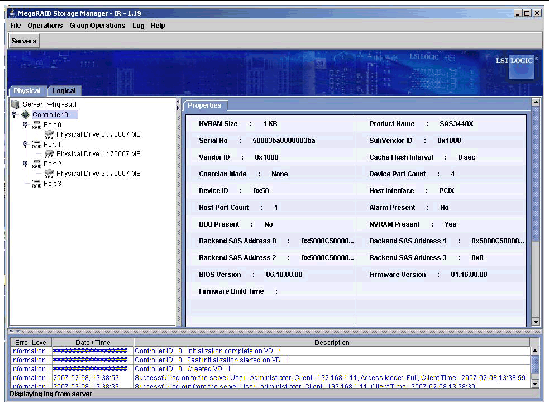Viewport: 549px width, 408px height.
Task: Select the Server tree root item
Action: pos(49,104)
